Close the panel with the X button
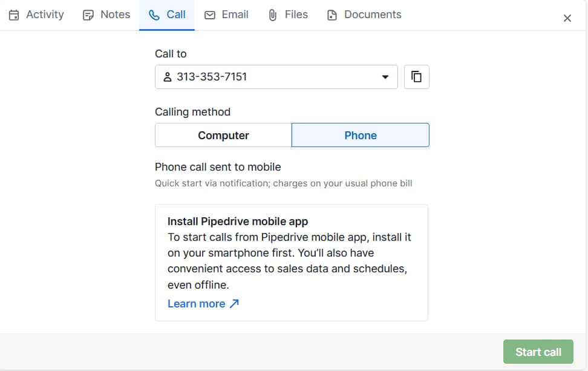The image size is (588, 371). click(567, 18)
